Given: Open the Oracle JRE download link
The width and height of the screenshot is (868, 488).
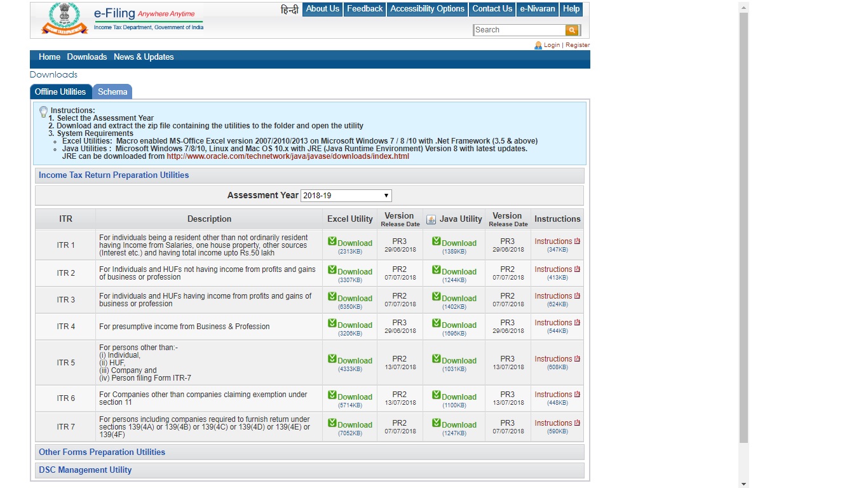Looking at the screenshot, I should pos(287,156).
